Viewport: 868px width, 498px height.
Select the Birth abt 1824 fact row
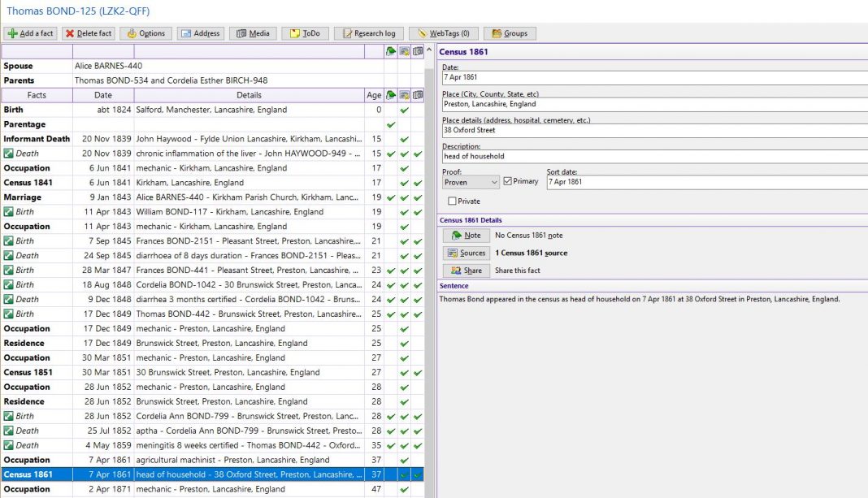(213, 110)
